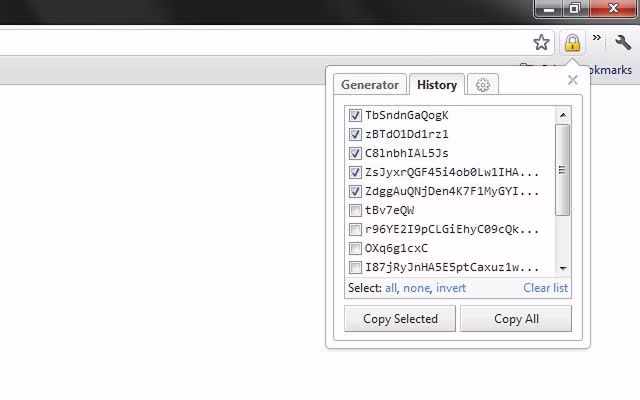Check the I87jRyJnHA5E5ptCaxuz1w checkbox

click(355, 267)
